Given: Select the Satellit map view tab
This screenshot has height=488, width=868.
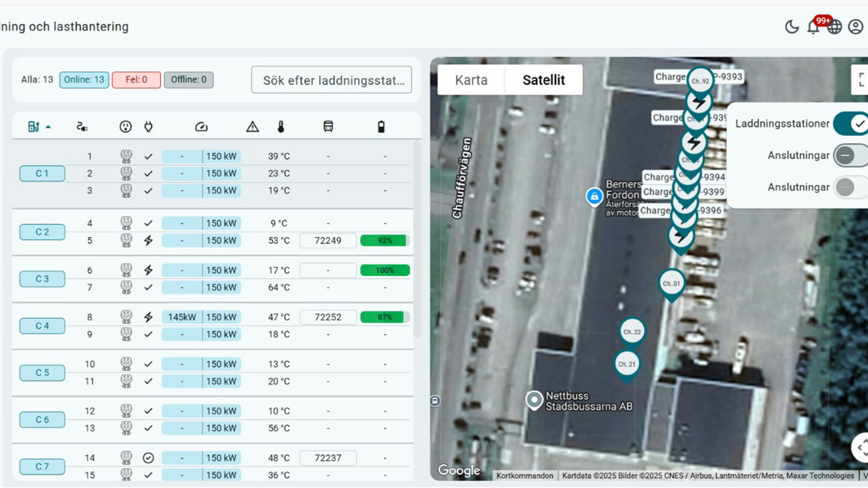Looking at the screenshot, I should pyautogui.click(x=544, y=80).
